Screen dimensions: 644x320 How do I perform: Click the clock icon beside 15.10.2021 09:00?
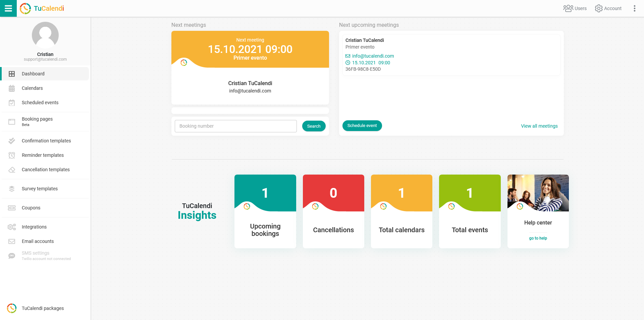[x=348, y=63]
